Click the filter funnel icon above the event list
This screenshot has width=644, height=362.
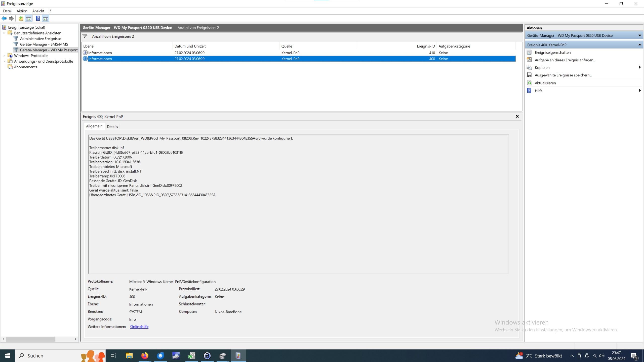click(x=85, y=36)
